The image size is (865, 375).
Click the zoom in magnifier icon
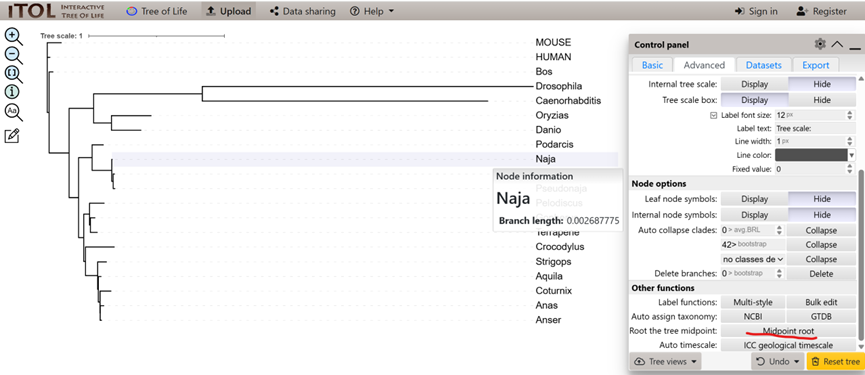[x=13, y=36]
